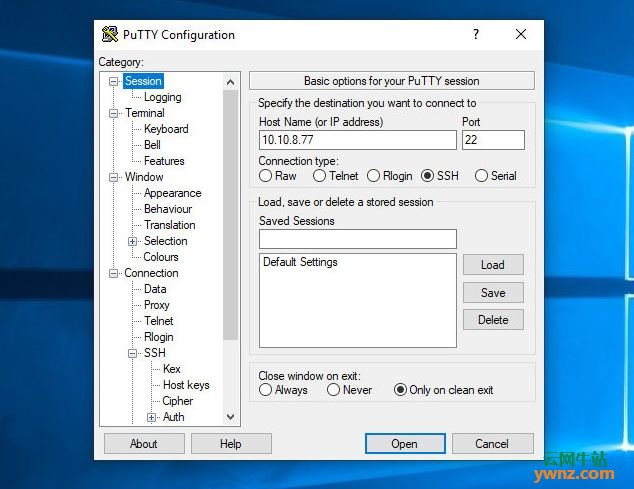The image size is (634, 489).
Task: Close the PuTTY Configuration window
Action: (x=521, y=34)
